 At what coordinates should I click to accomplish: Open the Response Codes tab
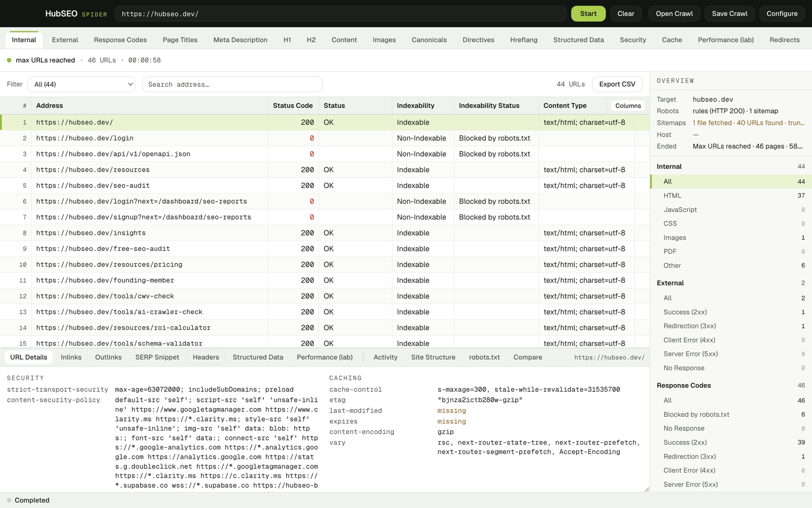[120, 40]
